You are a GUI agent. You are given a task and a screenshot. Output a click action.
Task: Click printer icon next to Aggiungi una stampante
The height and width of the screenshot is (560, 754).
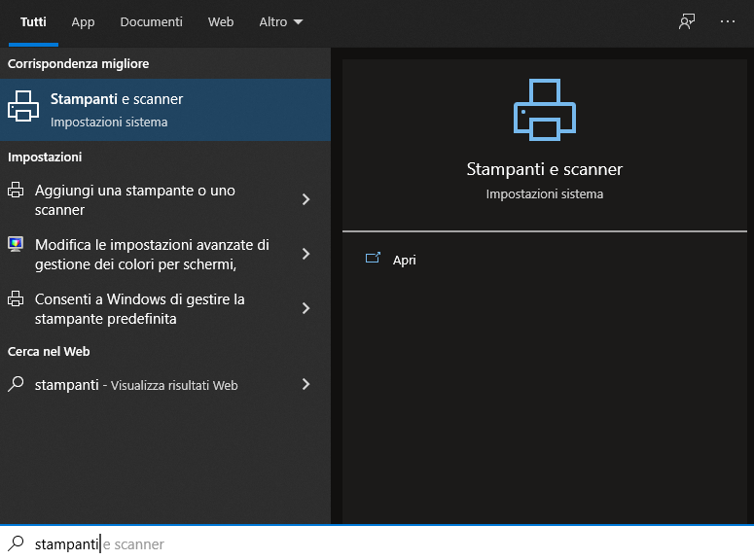click(x=16, y=190)
